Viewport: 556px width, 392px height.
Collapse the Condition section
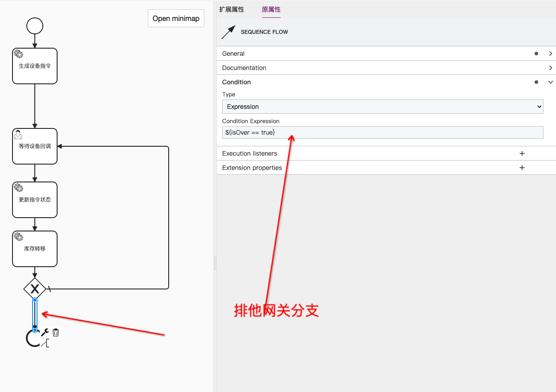tap(550, 82)
